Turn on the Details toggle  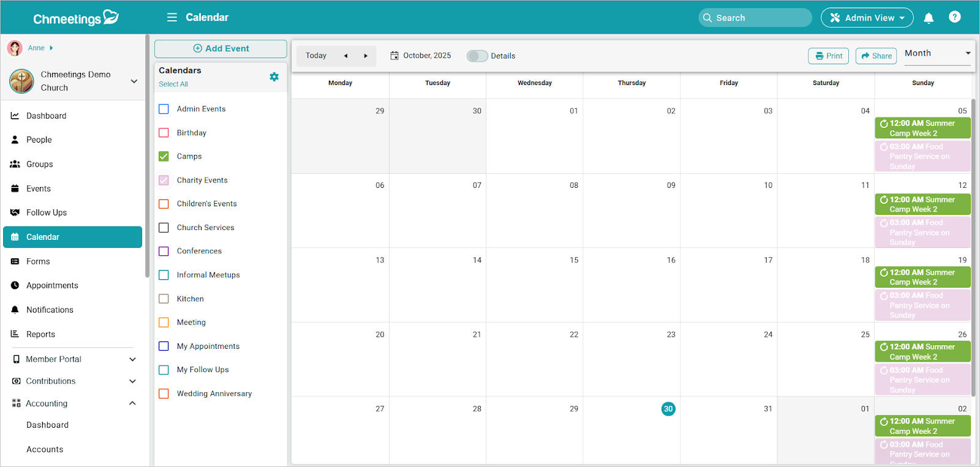coord(477,56)
